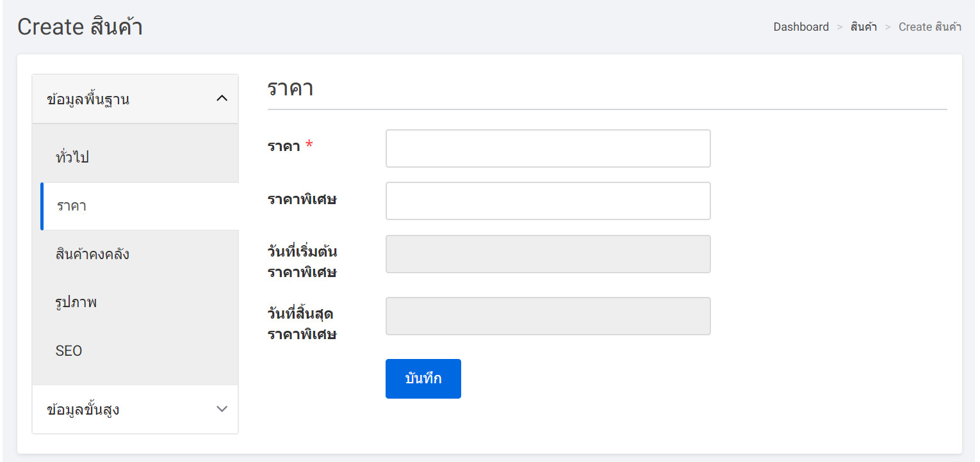
Task: Expand the ข้อมูลขั้นสูง chevron down icon
Action: pos(222,409)
